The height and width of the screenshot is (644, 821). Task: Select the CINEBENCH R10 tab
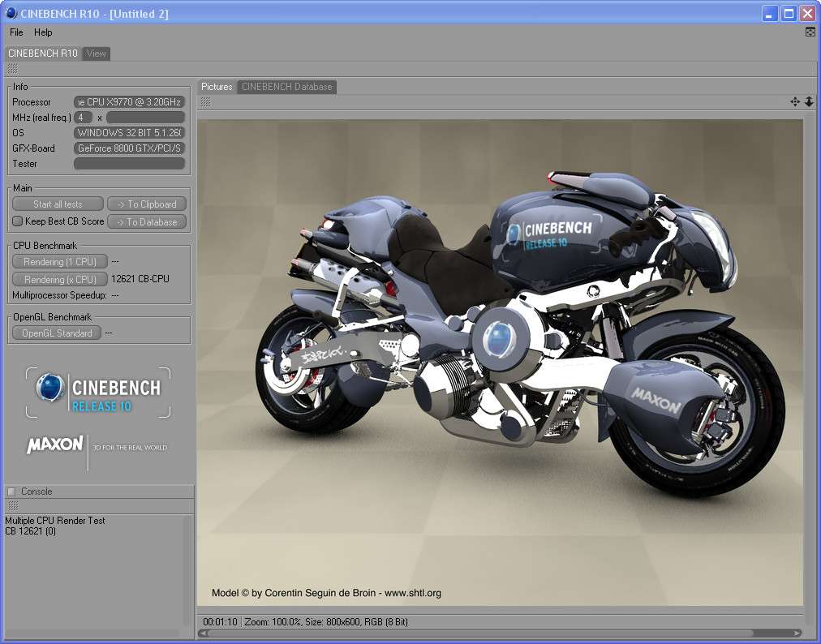[x=43, y=54]
